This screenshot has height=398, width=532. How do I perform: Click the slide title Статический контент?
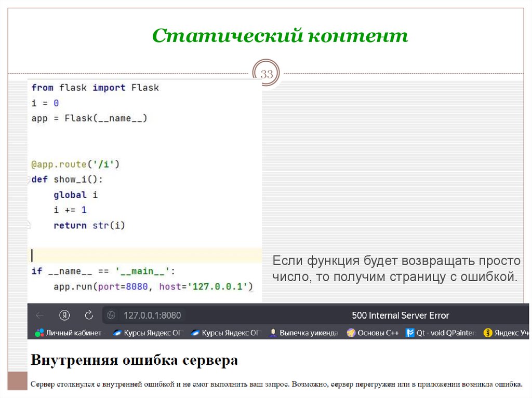click(280, 35)
